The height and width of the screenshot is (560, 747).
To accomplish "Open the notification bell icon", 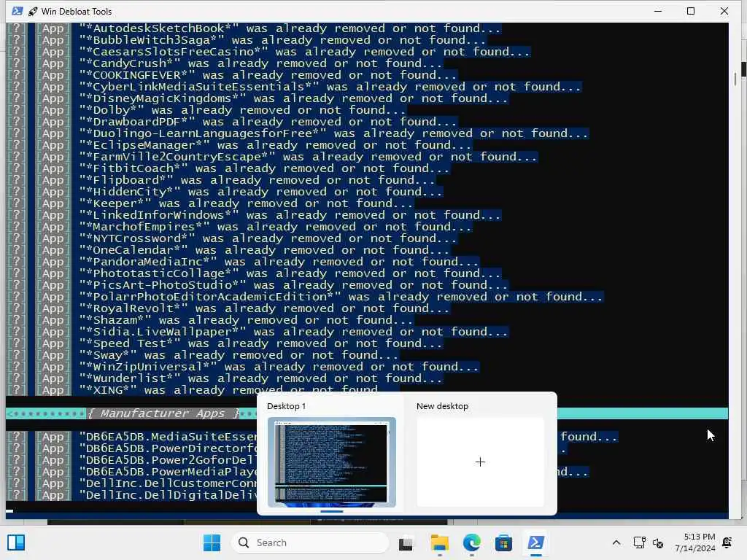I will (727, 542).
